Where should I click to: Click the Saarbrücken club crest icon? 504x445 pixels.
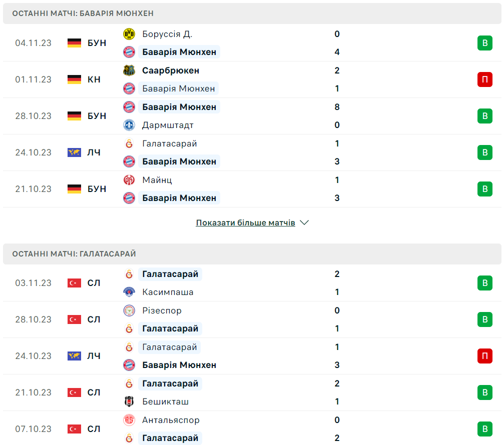tap(129, 70)
